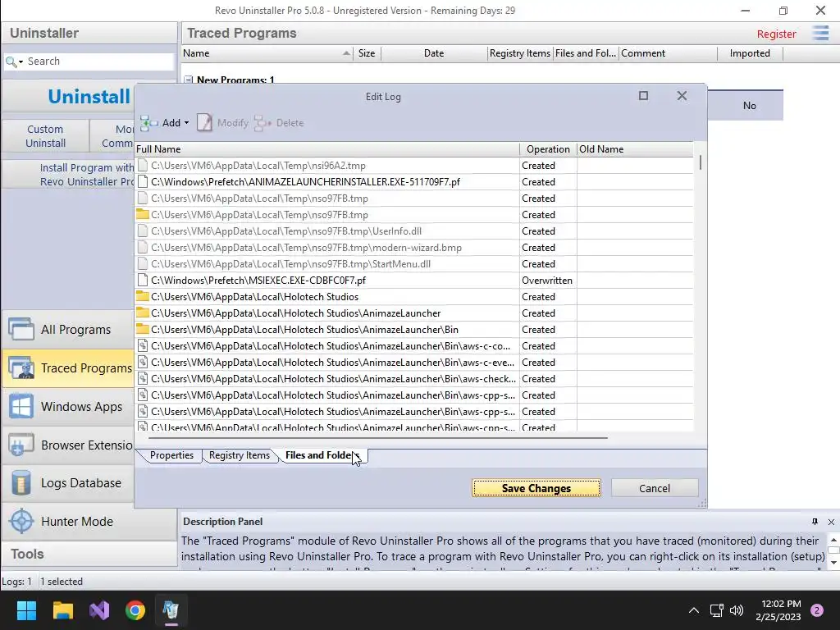Click the Edit Log vertical scrollbar thumb
The image size is (840, 630).
pyautogui.click(x=701, y=163)
